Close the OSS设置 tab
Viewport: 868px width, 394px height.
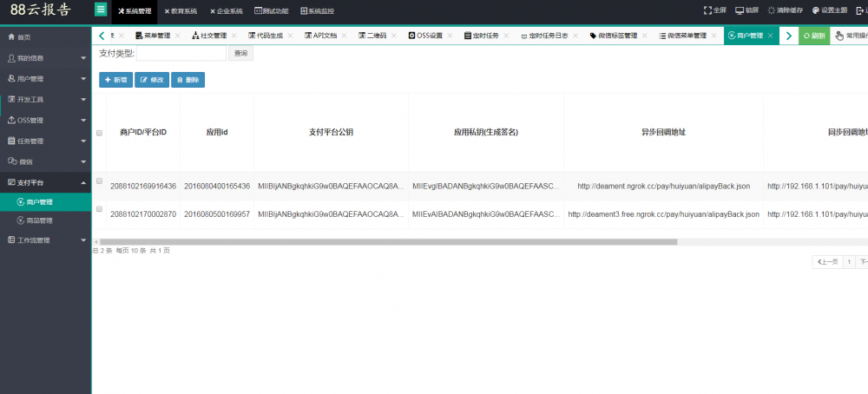pos(450,36)
